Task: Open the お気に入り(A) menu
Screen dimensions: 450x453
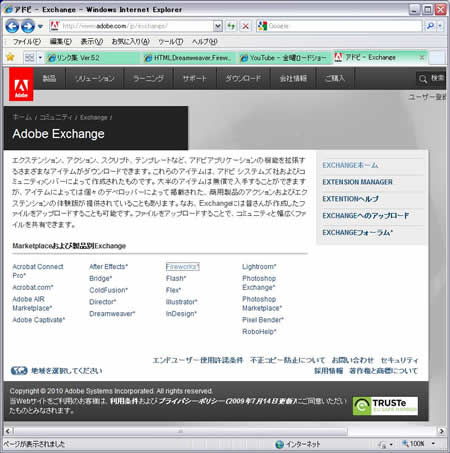Action: (x=130, y=42)
